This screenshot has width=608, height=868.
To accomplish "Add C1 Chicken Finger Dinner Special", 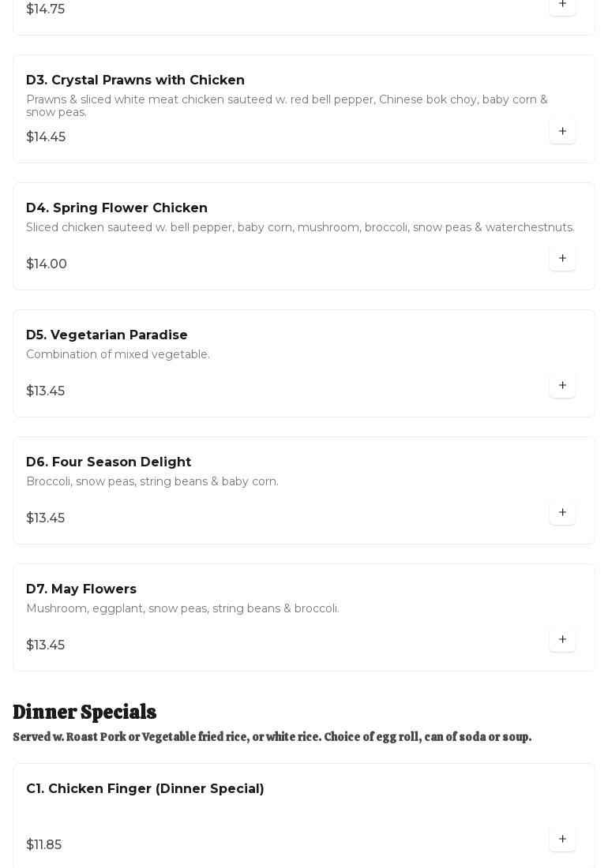I will click(x=562, y=839).
